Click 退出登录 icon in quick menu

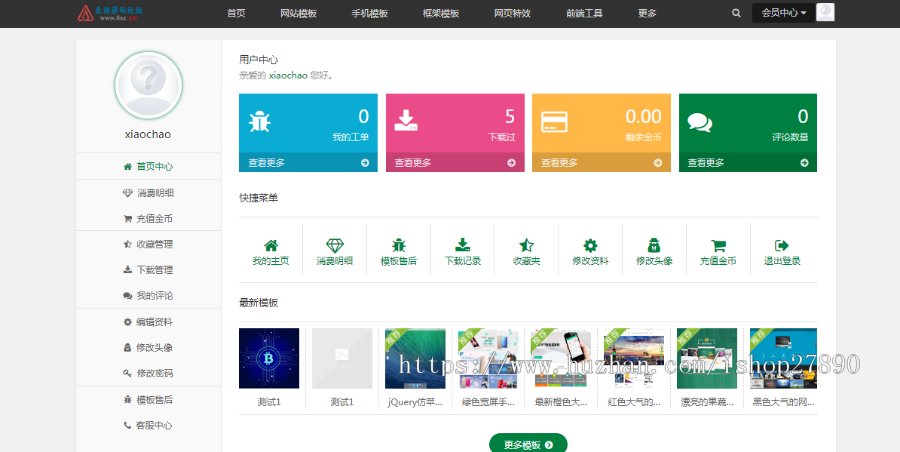[782, 246]
